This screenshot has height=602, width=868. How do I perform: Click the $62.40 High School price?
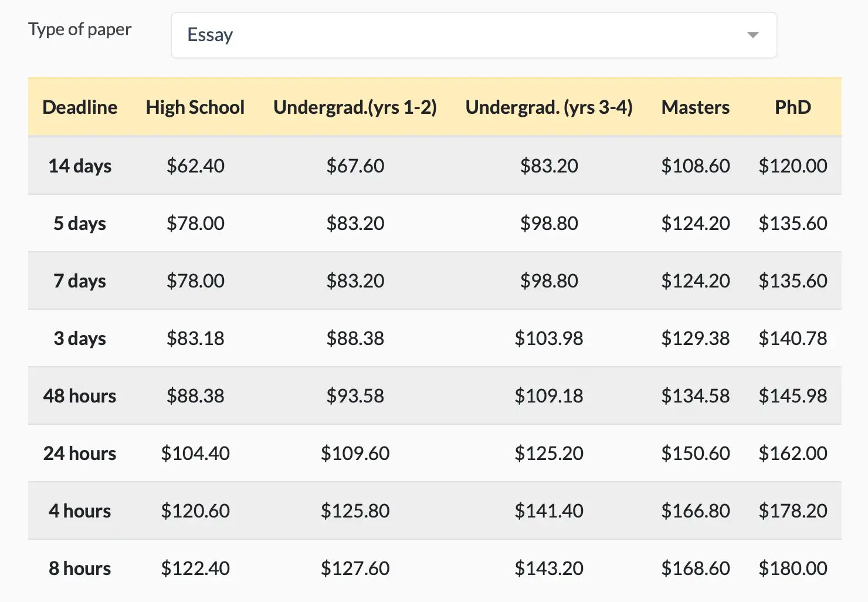pyautogui.click(x=195, y=165)
